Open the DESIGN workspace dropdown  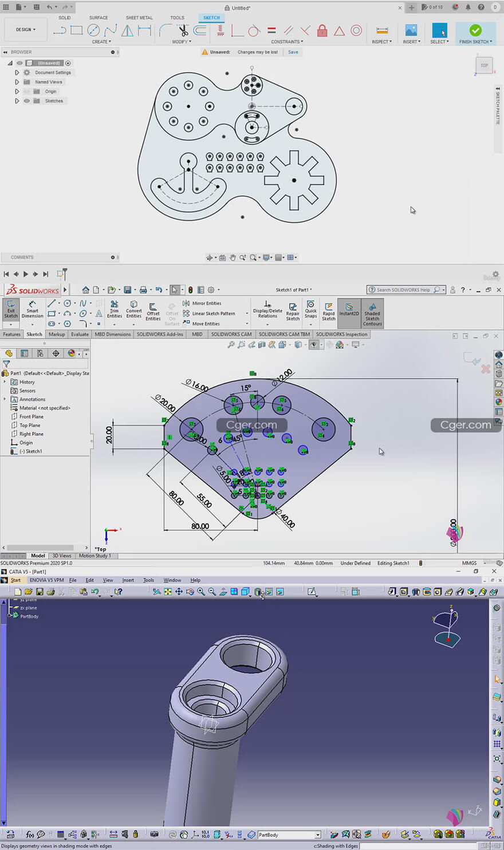25,30
